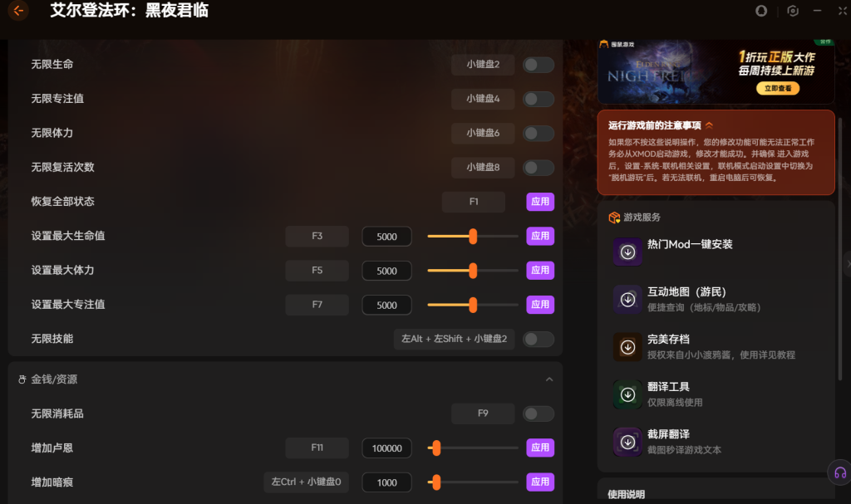Click download icon for 翻译工具

[628, 394]
